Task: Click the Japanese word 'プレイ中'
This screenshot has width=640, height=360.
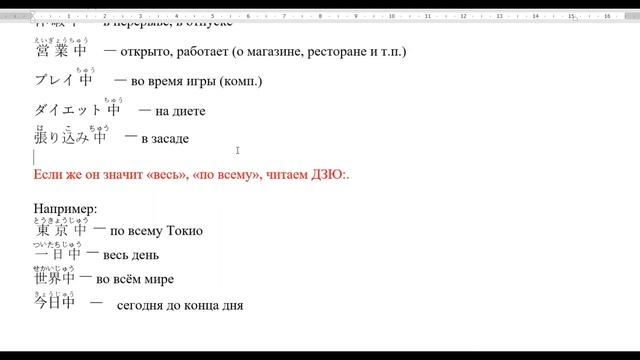Action: point(64,80)
